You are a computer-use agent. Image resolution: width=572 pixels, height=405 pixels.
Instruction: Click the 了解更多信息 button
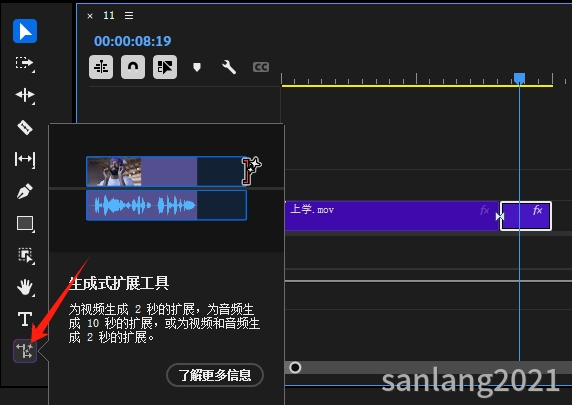pos(215,375)
